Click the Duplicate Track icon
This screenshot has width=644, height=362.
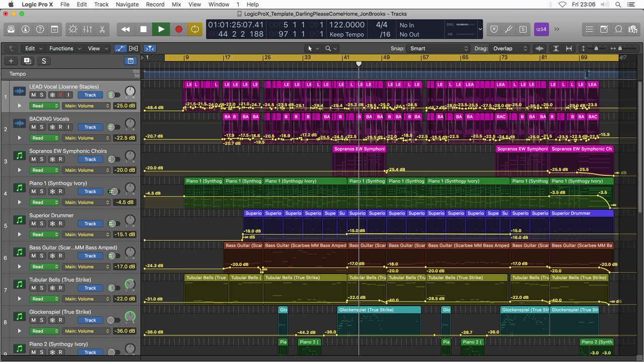coord(27,61)
